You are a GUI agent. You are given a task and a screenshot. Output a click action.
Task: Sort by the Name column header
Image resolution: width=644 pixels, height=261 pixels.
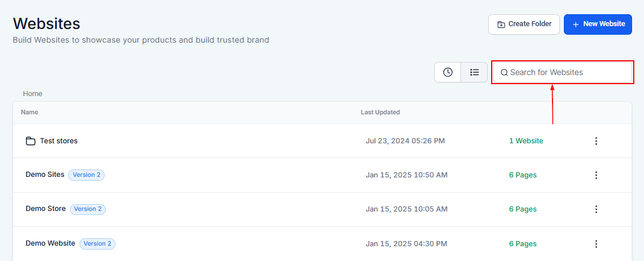30,113
